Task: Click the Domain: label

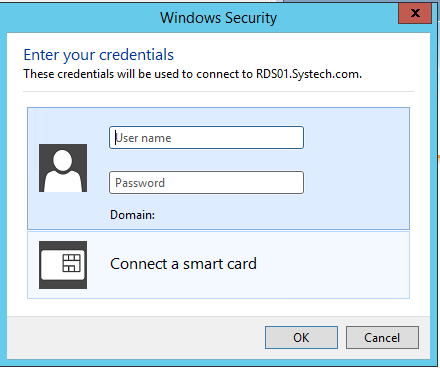Action: coord(132,215)
